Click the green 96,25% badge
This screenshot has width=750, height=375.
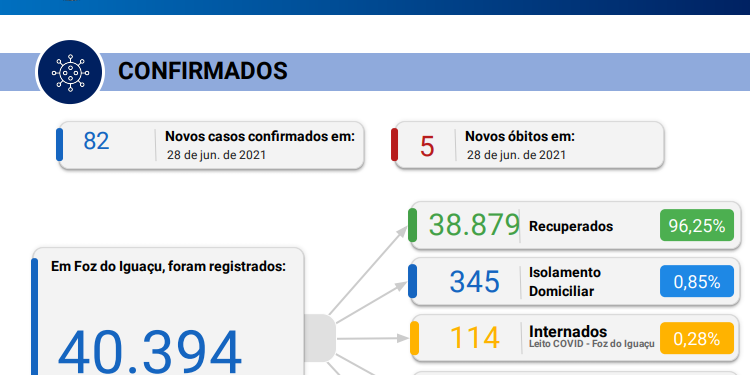click(697, 225)
